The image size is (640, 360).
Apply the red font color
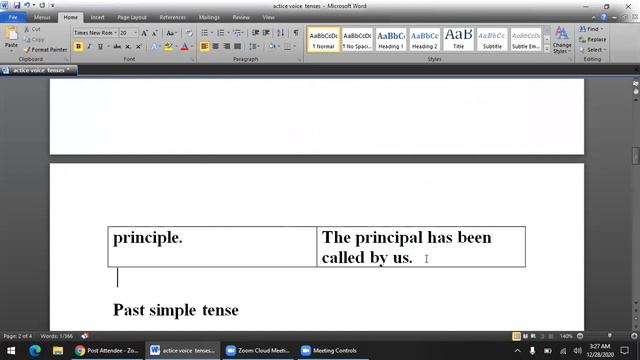[184, 47]
